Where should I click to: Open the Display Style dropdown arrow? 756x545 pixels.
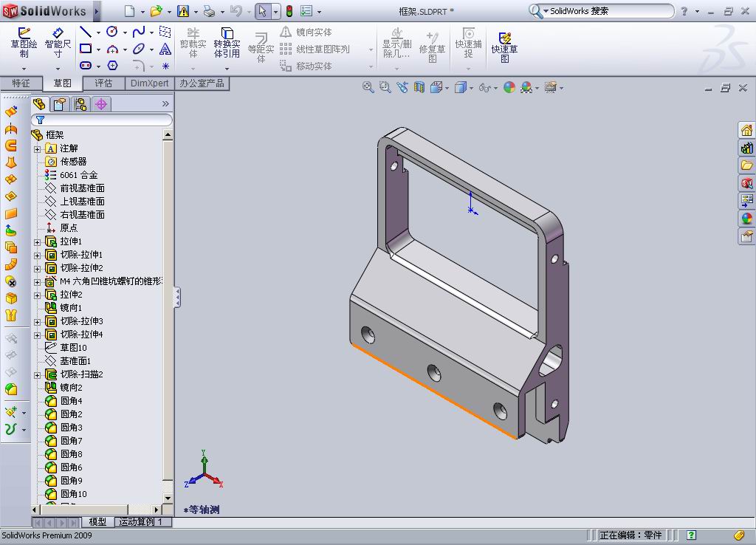pos(471,88)
